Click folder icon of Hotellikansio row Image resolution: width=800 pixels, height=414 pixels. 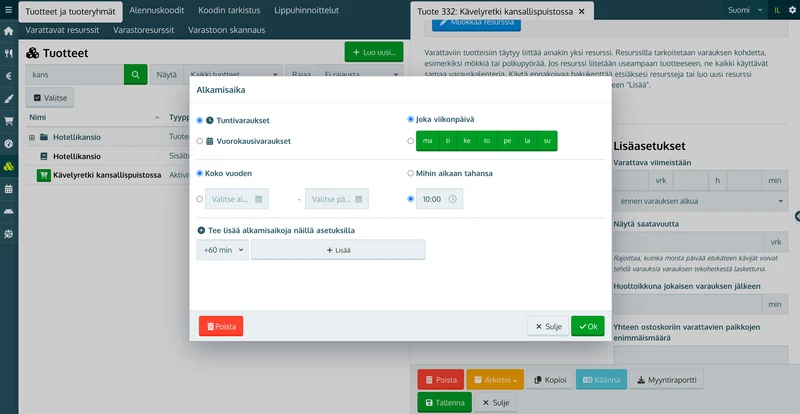(43, 137)
